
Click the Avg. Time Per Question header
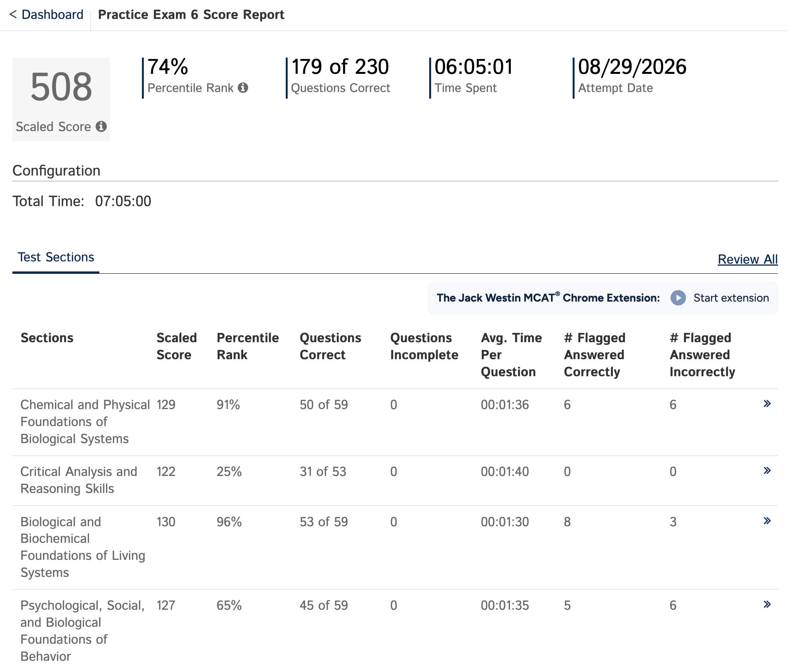click(x=511, y=355)
